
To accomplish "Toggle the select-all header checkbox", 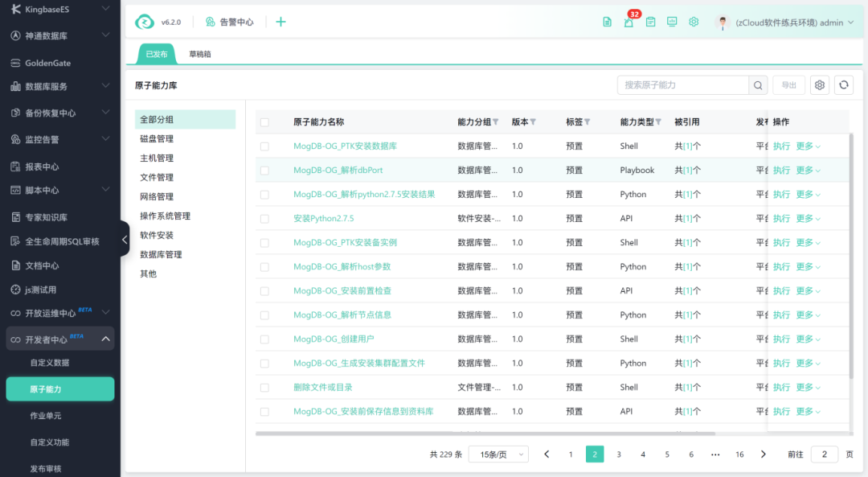I will point(264,122).
